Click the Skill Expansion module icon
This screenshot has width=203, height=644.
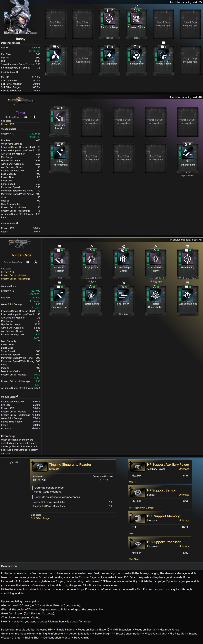pos(109,55)
